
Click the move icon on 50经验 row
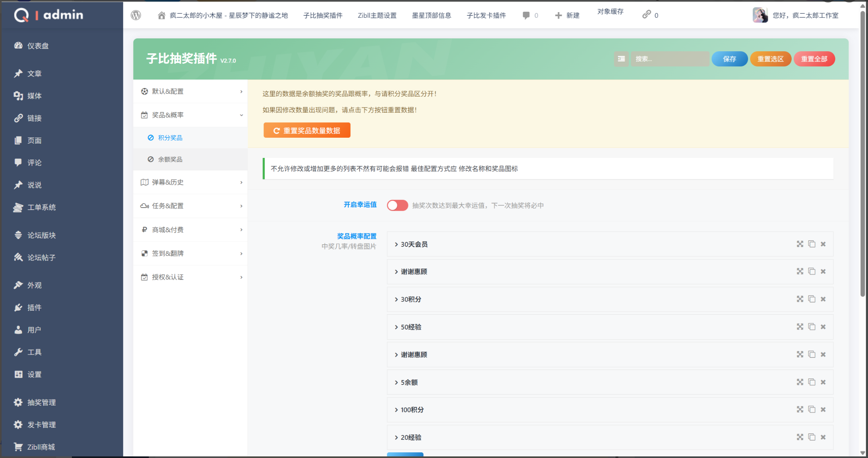[x=800, y=327]
